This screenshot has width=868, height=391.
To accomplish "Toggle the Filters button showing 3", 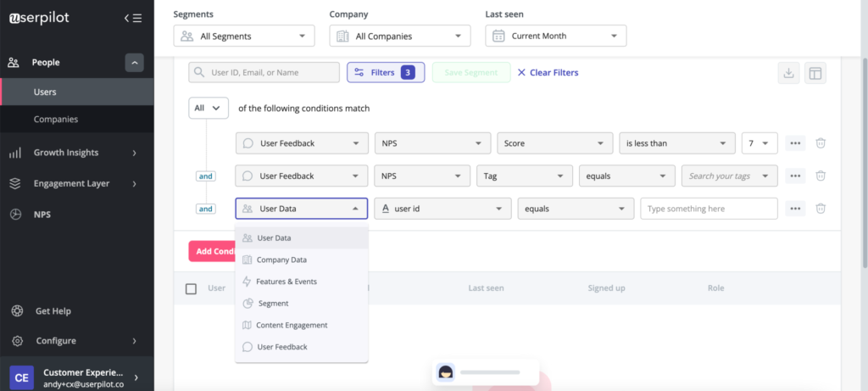I will (x=385, y=73).
